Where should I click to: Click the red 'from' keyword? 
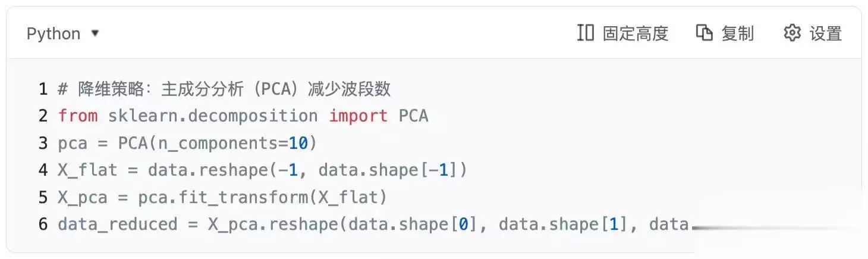pos(78,116)
